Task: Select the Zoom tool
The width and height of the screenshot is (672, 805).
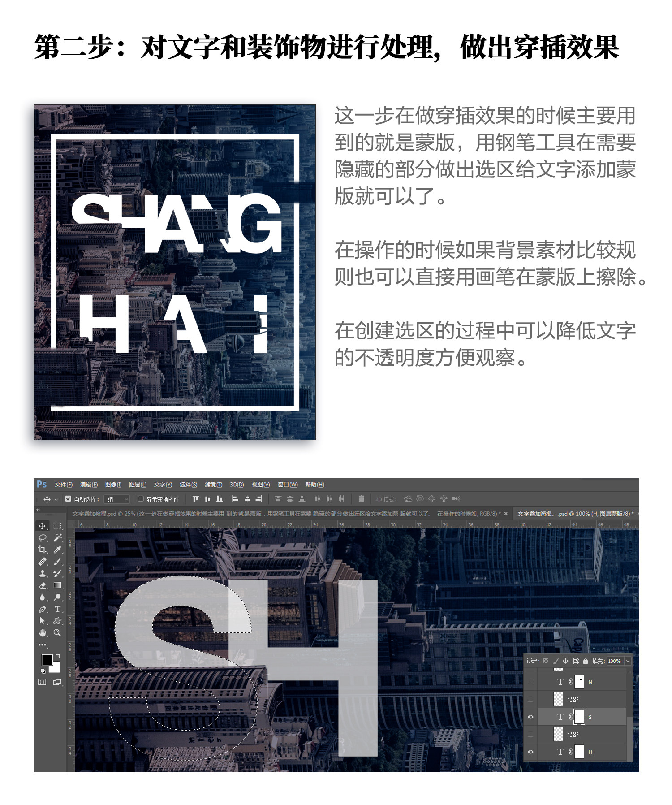Action: point(57,633)
